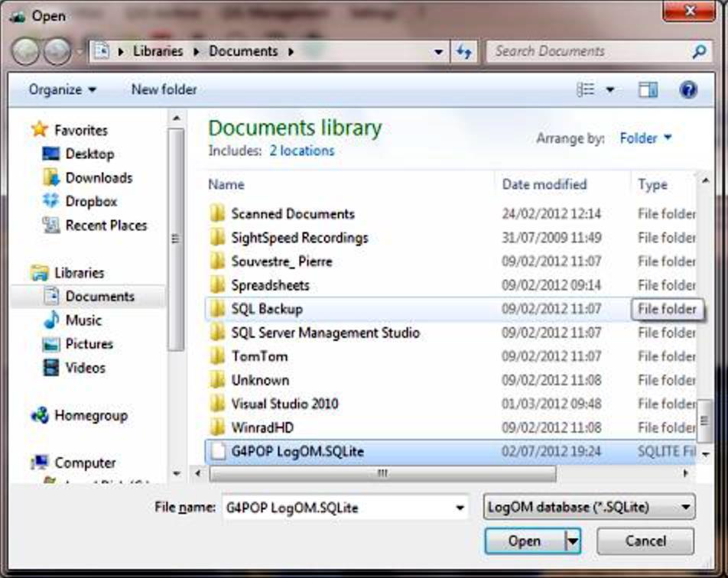The height and width of the screenshot is (578, 728).
Task: Click the Open button
Action: click(525, 541)
